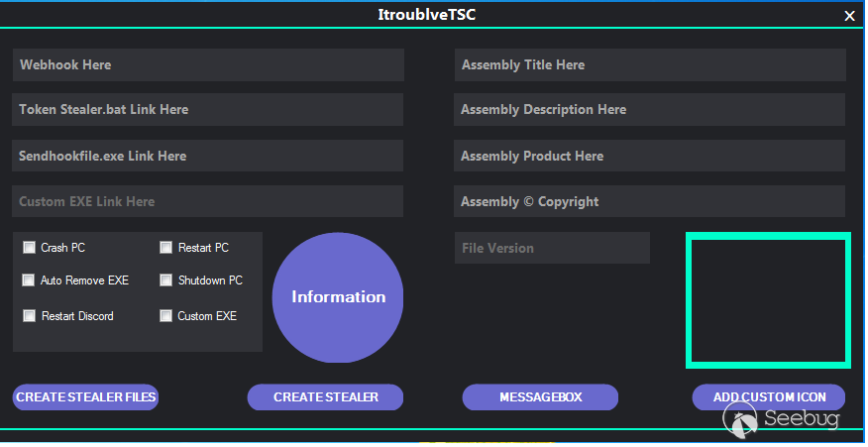Close the ItroublveTSC window
This screenshot has height=447, width=868.
click(849, 16)
